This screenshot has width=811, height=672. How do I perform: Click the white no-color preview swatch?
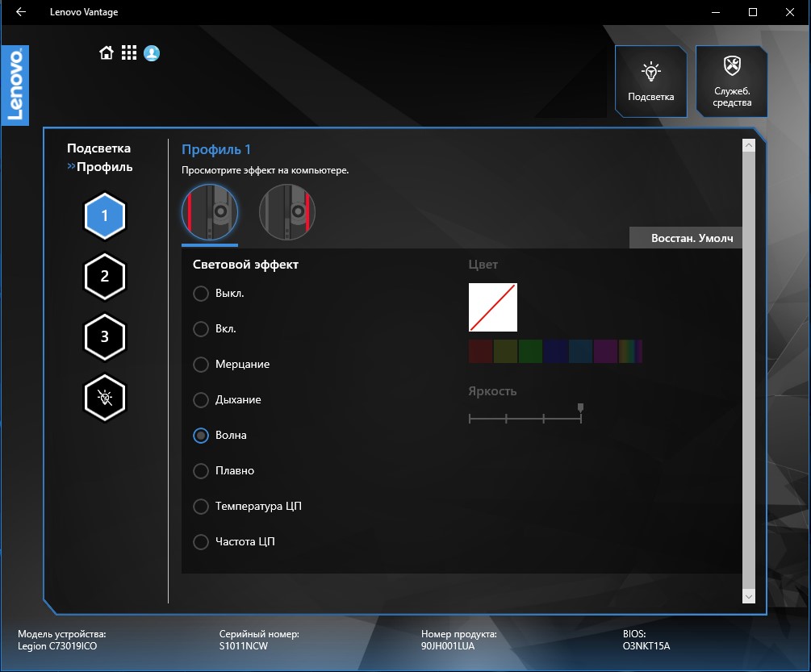click(x=493, y=307)
